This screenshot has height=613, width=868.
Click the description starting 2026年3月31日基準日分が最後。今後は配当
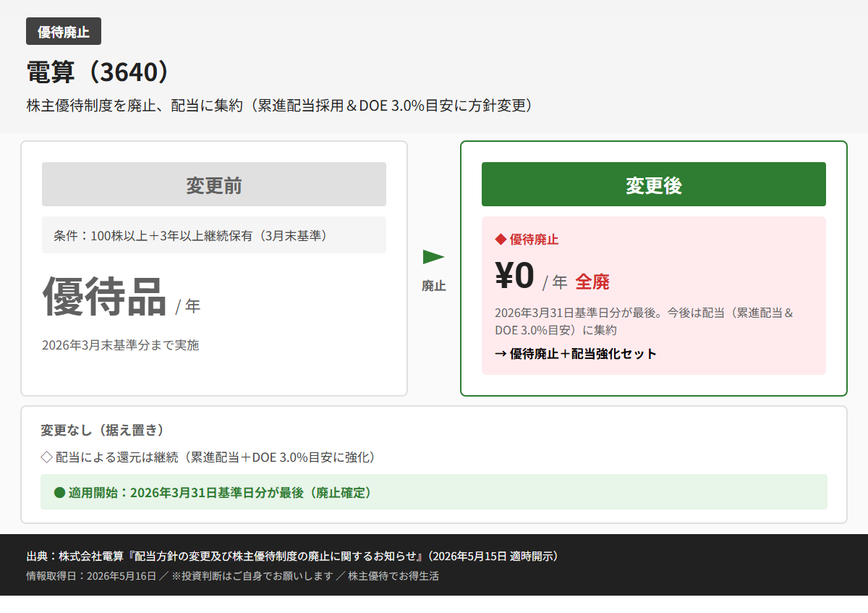644,321
